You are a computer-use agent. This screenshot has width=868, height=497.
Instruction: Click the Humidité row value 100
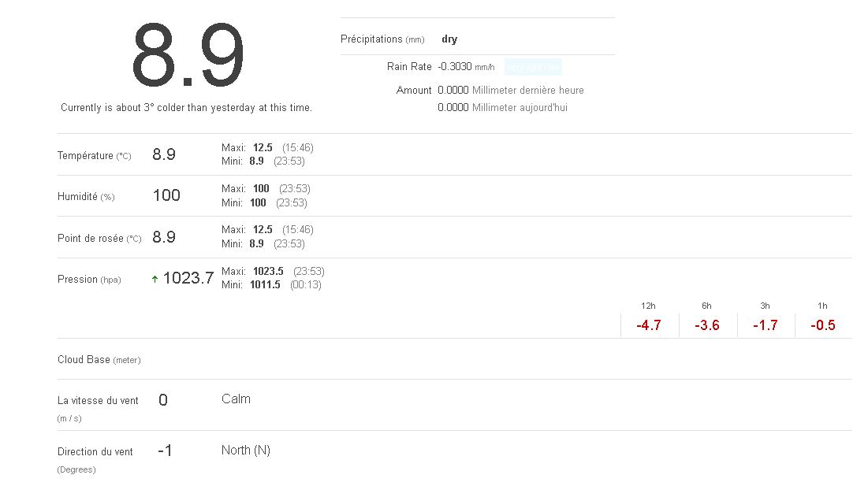pyautogui.click(x=166, y=195)
